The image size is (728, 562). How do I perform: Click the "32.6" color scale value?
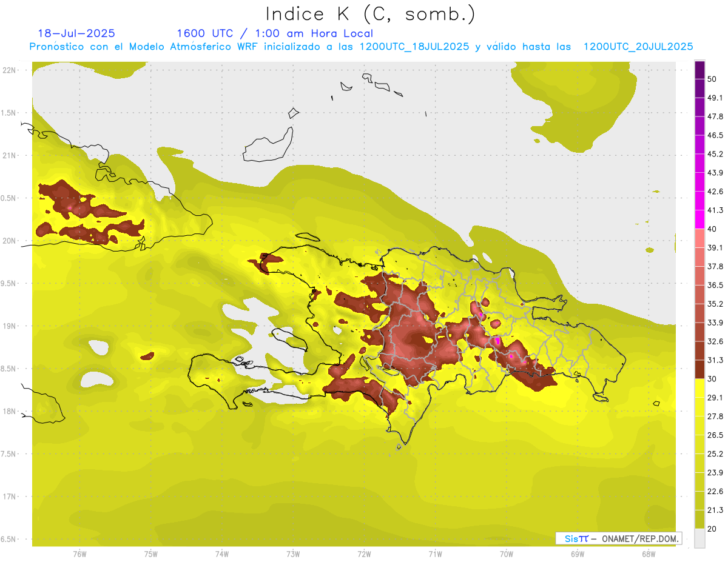tap(715, 341)
